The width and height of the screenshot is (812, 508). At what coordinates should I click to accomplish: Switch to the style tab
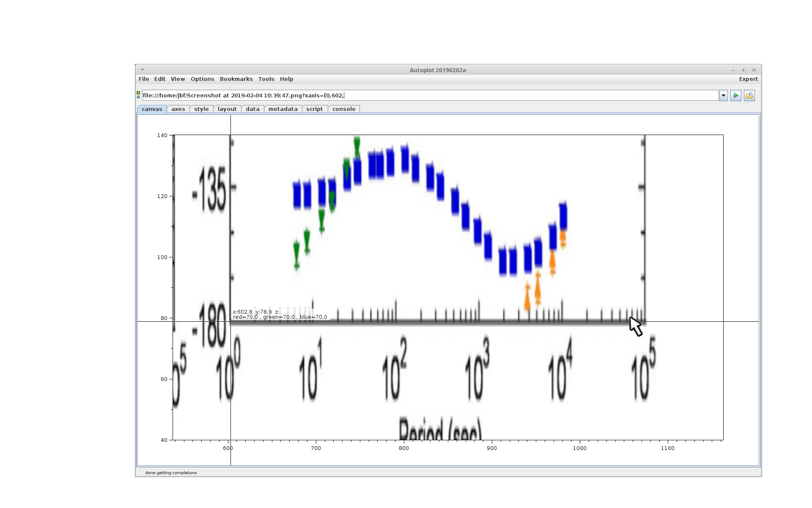point(201,109)
